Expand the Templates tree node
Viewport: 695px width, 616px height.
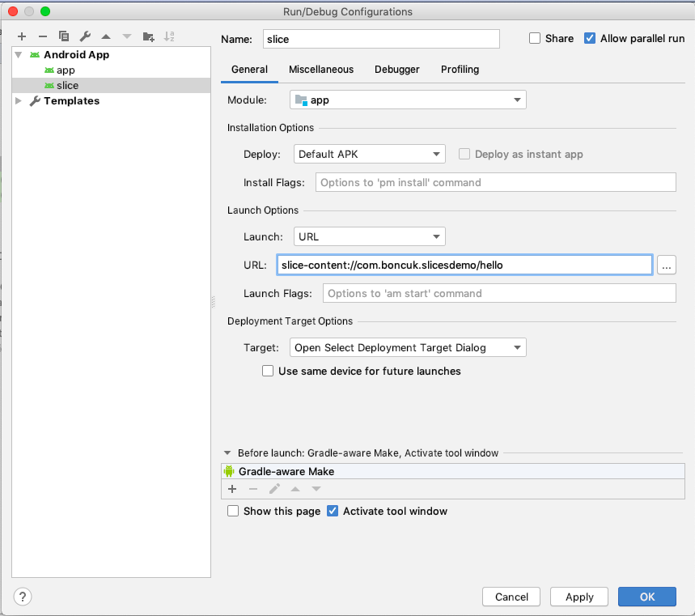[x=19, y=101]
